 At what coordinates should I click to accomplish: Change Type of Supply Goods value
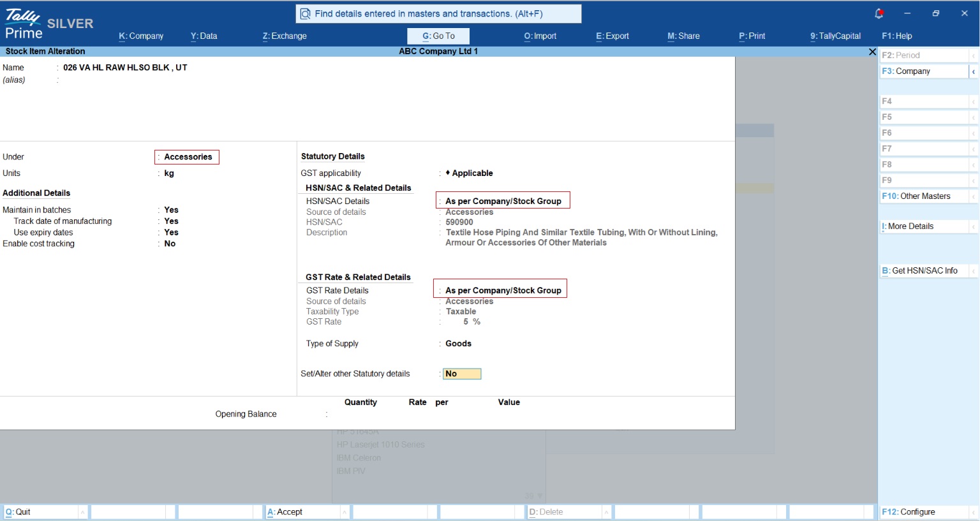[458, 344]
